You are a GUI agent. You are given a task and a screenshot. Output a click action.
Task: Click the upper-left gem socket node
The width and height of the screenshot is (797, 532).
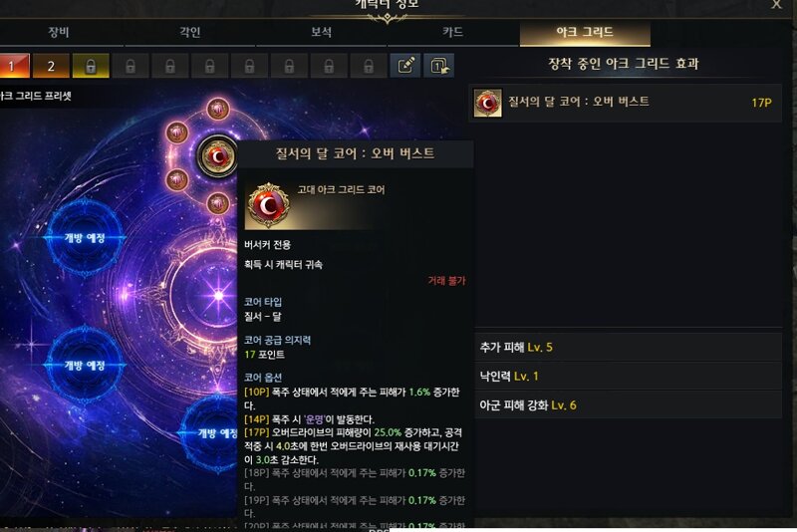pyautogui.click(x=177, y=133)
